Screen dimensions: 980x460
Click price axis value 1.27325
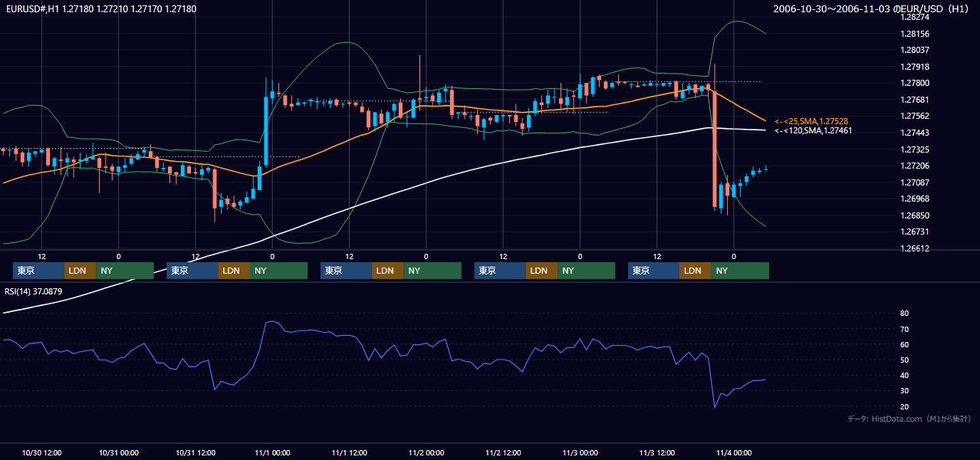916,149
